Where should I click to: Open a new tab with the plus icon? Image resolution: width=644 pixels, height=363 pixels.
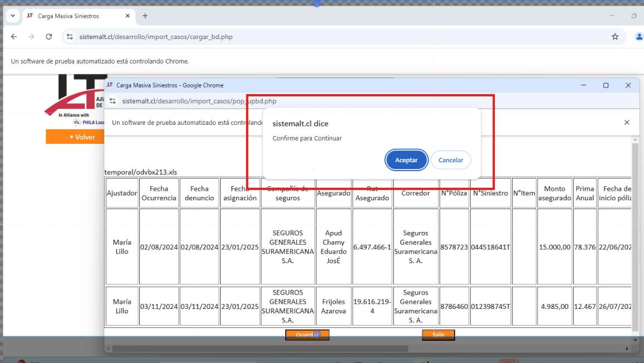(x=145, y=16)
